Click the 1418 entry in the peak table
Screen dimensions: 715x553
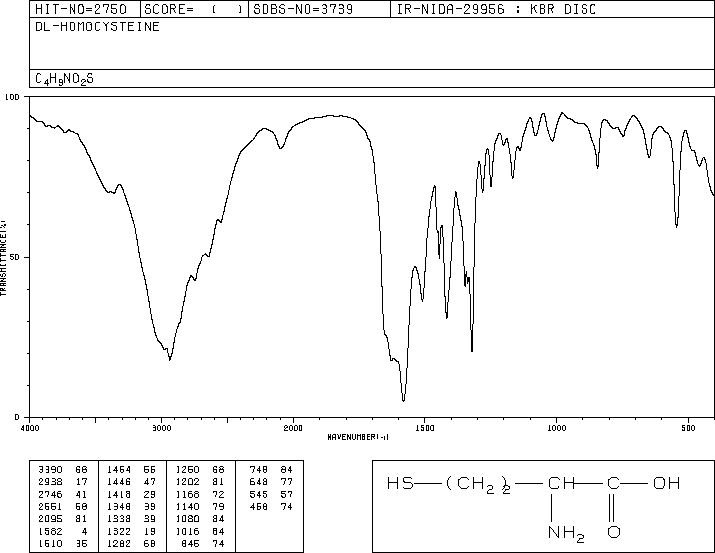[x=119, y=494]
